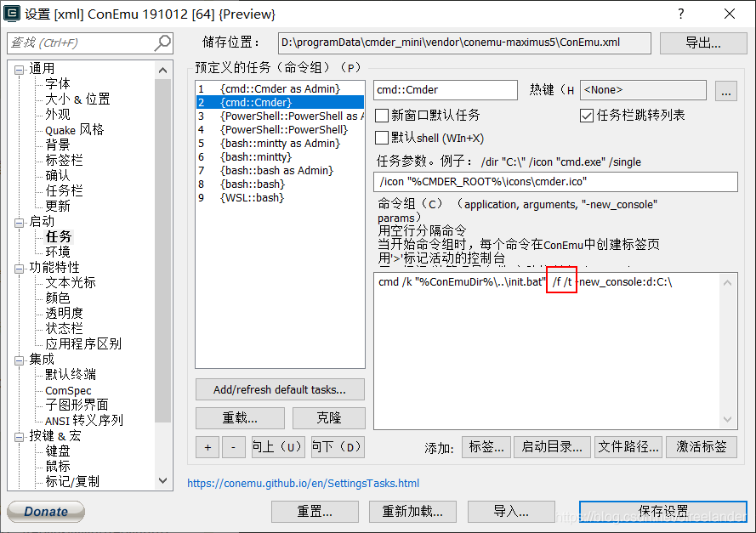Select 子图形界面 in settings tree
Image resolution: width=756 pixels, height=533 pixels.
[77, 405]
